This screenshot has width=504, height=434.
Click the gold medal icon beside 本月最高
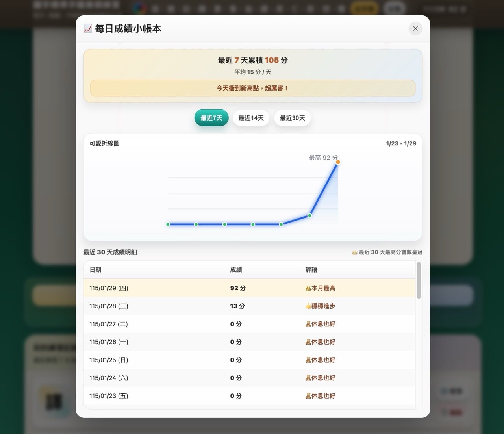tap(308, 288)
